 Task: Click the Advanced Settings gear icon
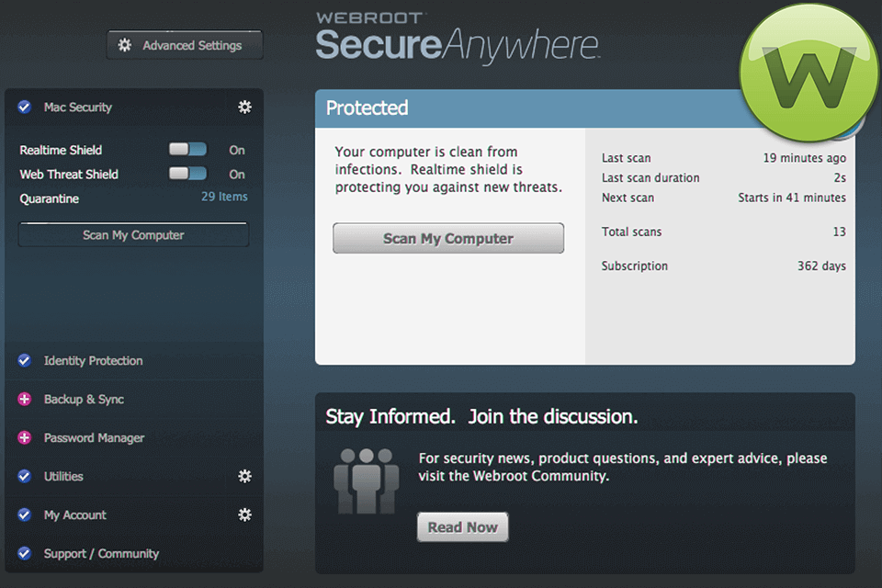tap(124, 45)
